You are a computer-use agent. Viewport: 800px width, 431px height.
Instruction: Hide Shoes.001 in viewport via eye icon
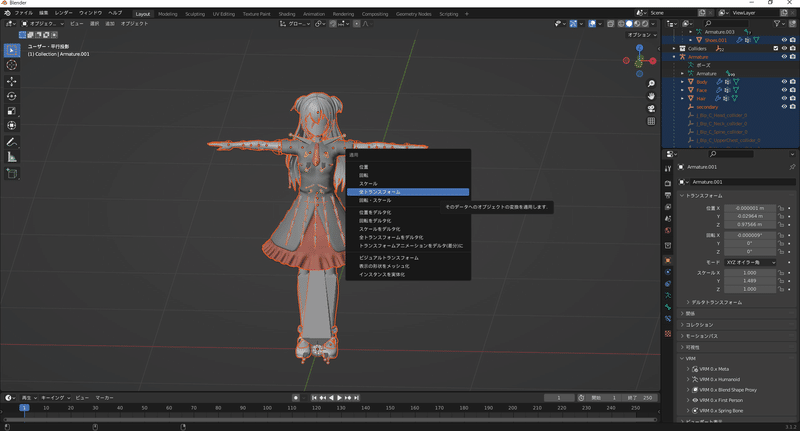(x=784, y=40)
